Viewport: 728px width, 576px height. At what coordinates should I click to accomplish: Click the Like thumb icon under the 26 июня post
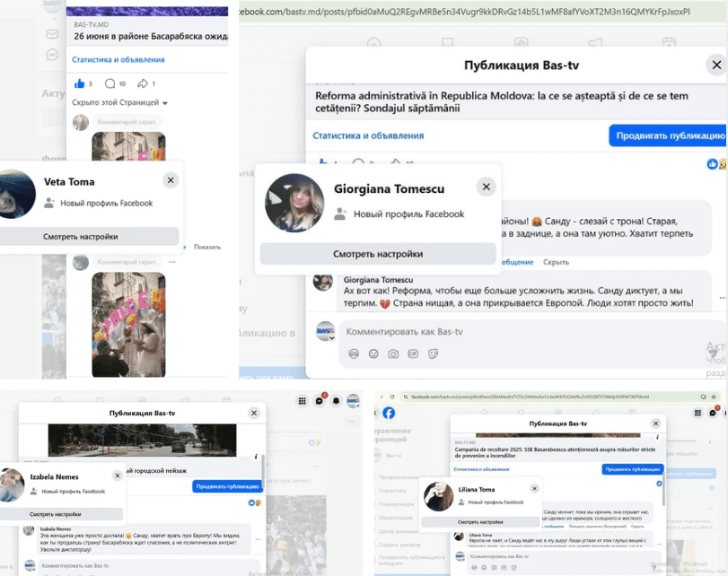point(79,83)
